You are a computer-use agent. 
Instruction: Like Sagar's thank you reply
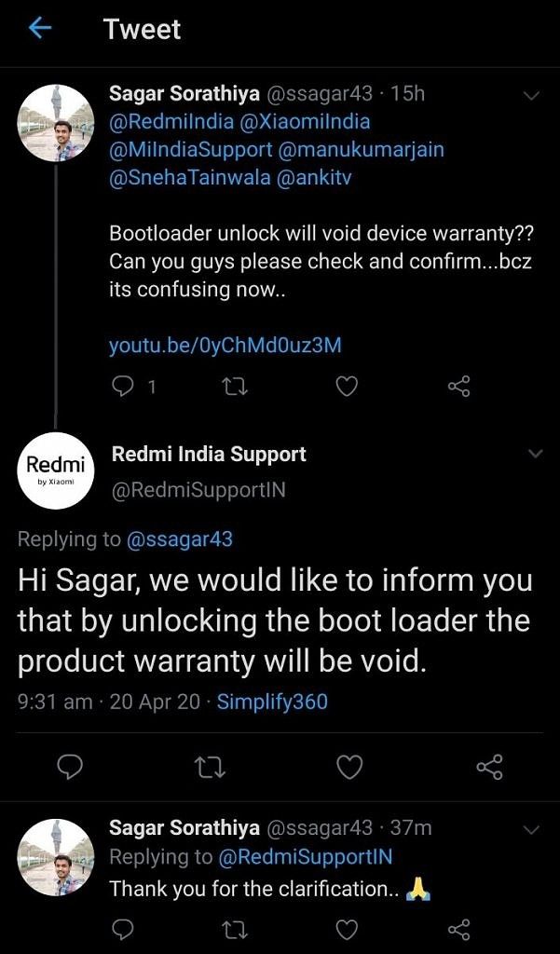click(x=347, y=929)
